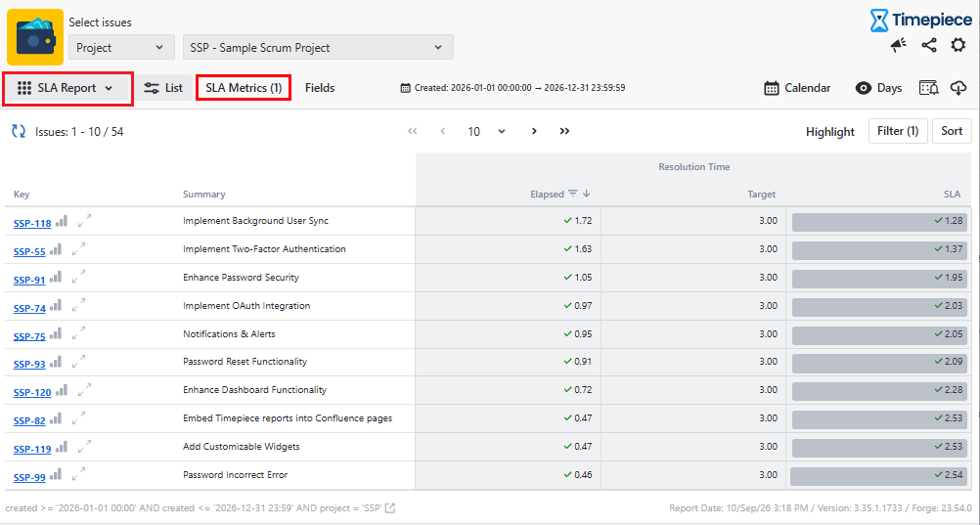Screen dimensions: 980x525
Task: Click the SLA progress bar showing 2.54
Action: 878,476
